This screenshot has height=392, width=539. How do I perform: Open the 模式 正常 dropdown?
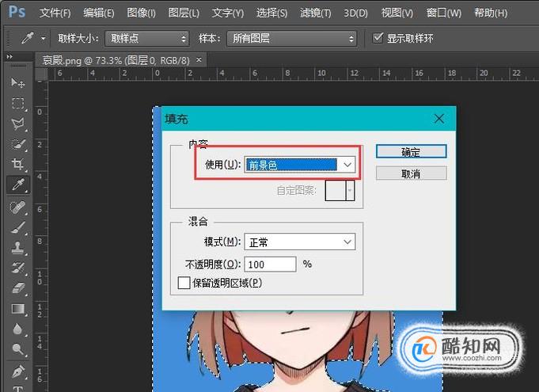300,242
